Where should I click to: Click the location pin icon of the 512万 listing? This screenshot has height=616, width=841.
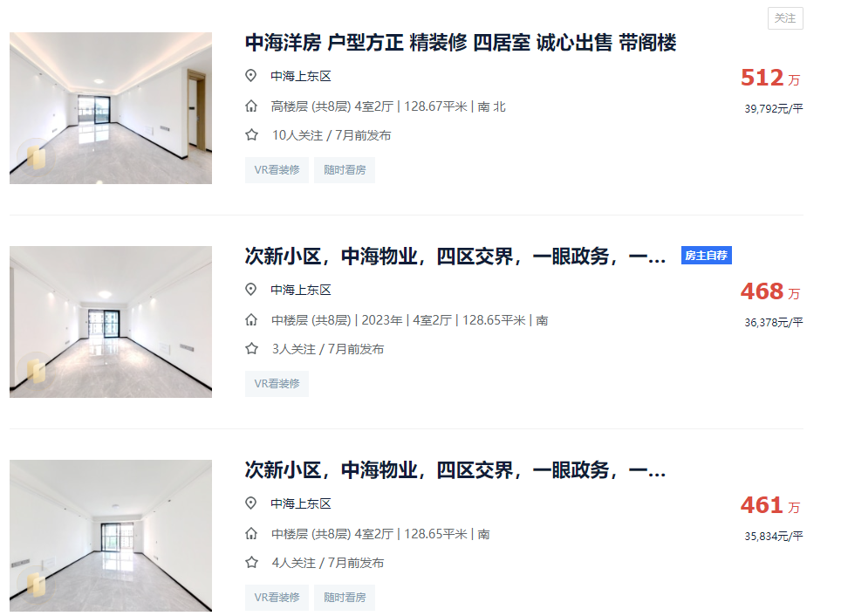(x=250, y=76)
